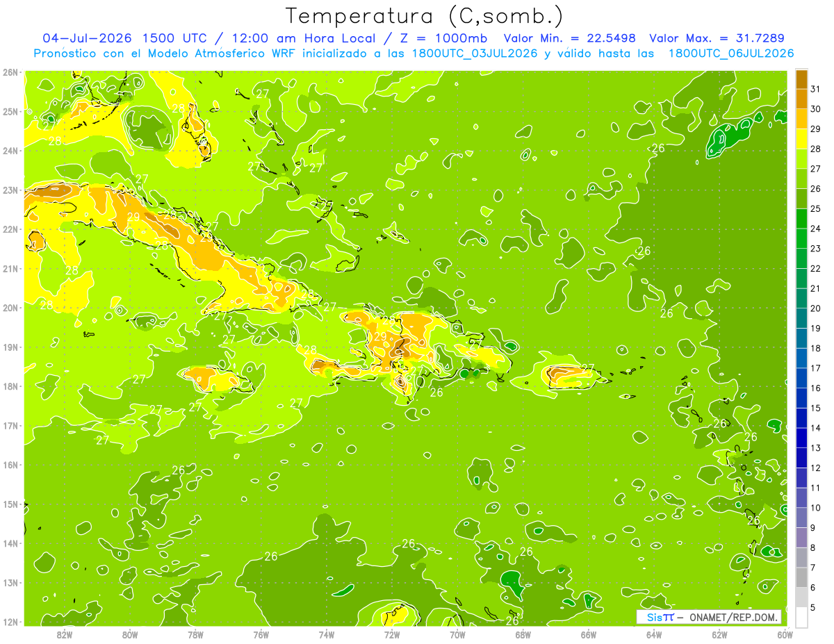Click the "72W" longitude label
Image resolution: width=834 pixels, height=644 pixels.
pos(391,634)
